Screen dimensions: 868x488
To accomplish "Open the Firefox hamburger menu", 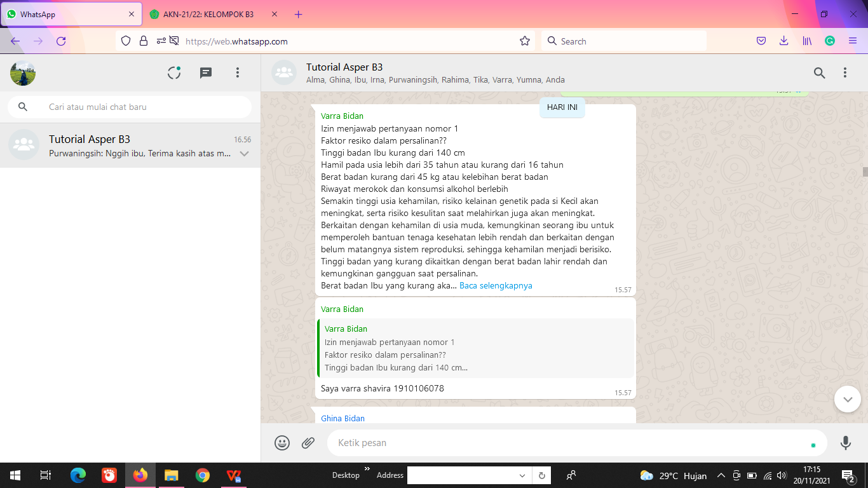I will point(853,41).
